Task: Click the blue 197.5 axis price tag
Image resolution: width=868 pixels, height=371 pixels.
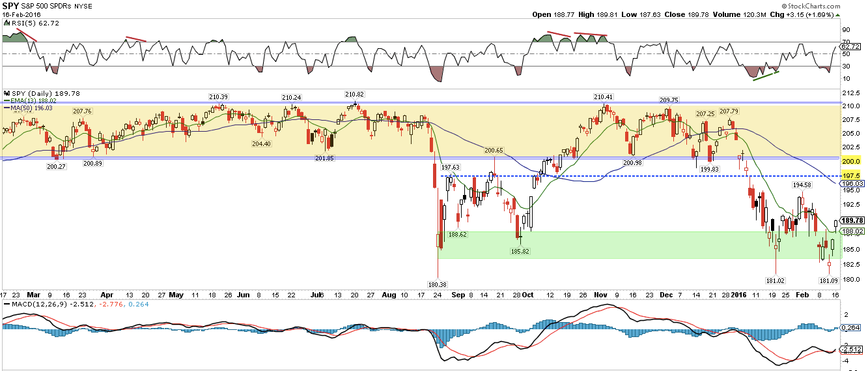Action: click(x=850, y=176)
